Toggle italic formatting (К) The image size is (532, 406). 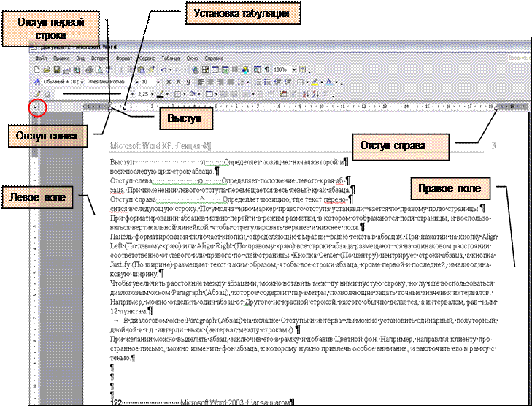tap(179, 82)
